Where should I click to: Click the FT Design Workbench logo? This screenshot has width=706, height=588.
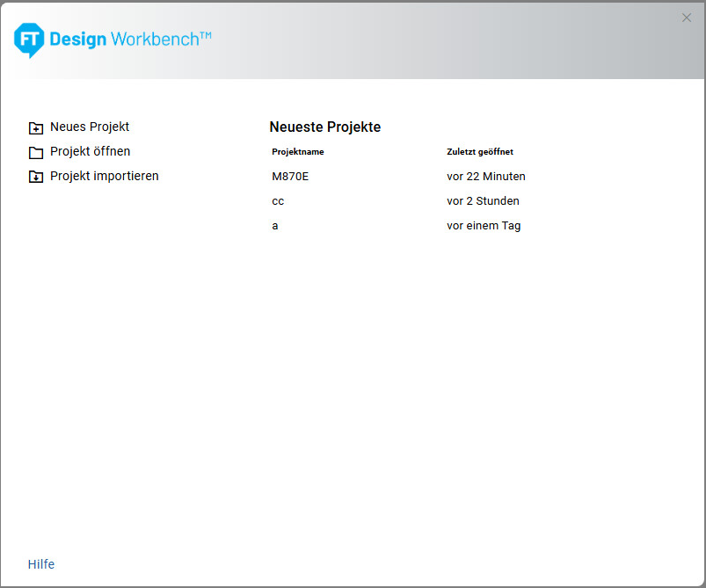(113, 40)
